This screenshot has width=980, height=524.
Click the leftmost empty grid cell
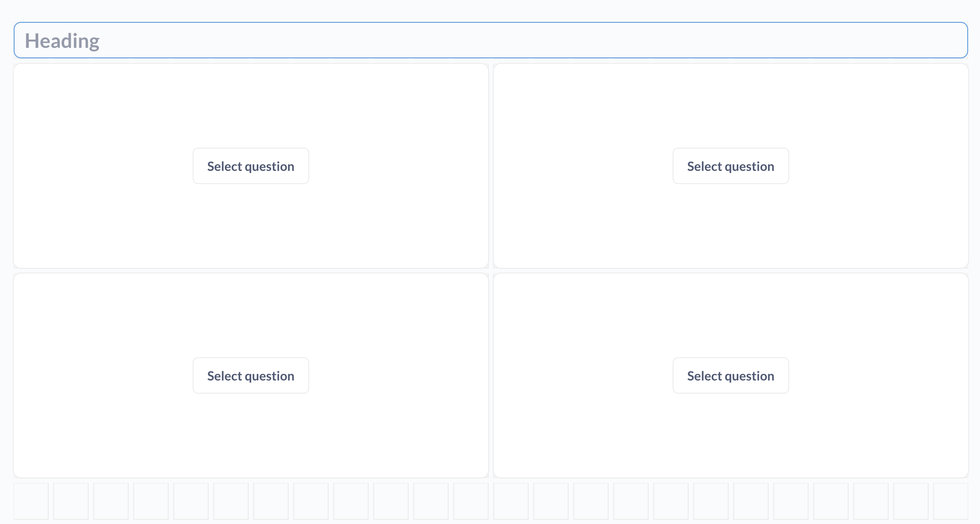(x=31, y=501)
